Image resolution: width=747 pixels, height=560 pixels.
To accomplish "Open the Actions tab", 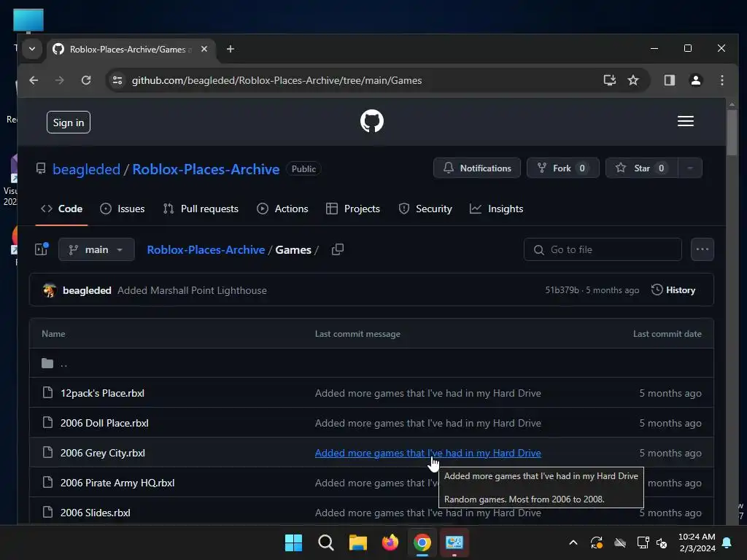I will (x=282, y=209).
